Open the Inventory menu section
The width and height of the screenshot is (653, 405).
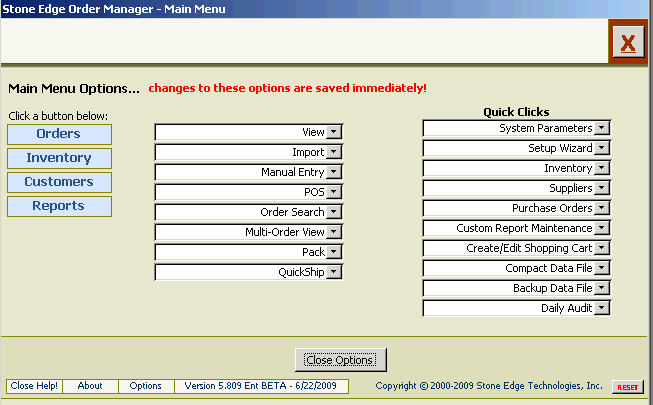(x=59, y=158)
